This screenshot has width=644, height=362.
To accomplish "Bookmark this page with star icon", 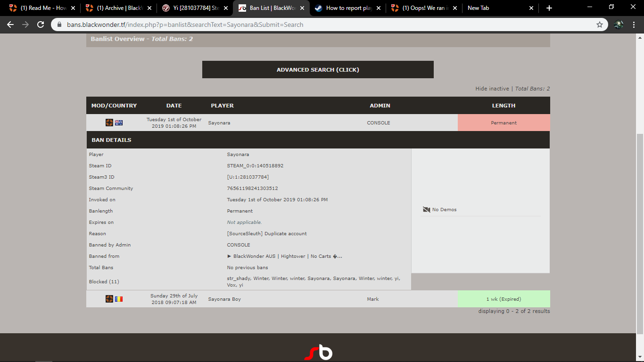I will point(600,25).
